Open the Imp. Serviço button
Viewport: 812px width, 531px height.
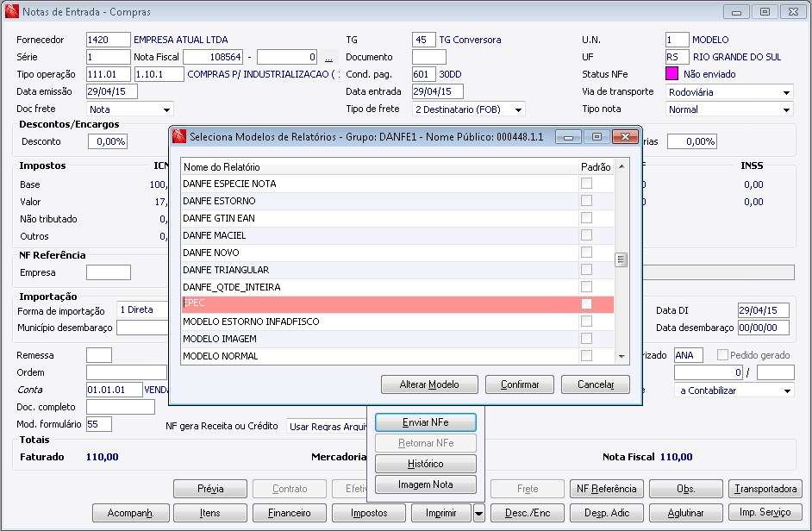point(765,512)
